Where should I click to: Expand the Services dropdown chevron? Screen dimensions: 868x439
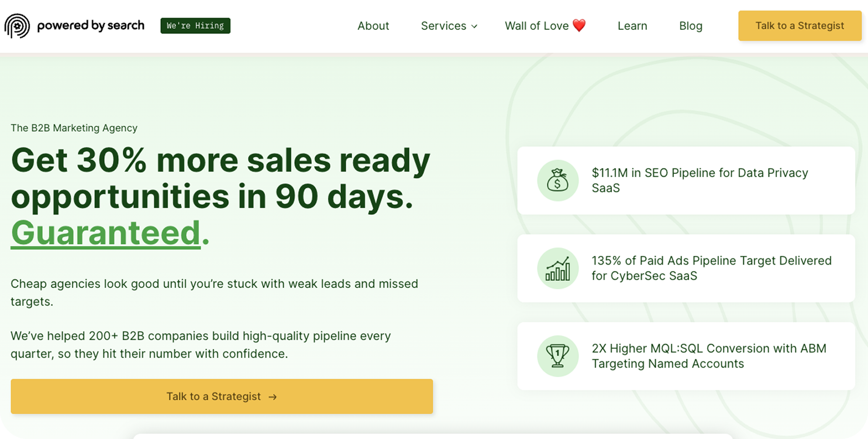tap(474, 26)
